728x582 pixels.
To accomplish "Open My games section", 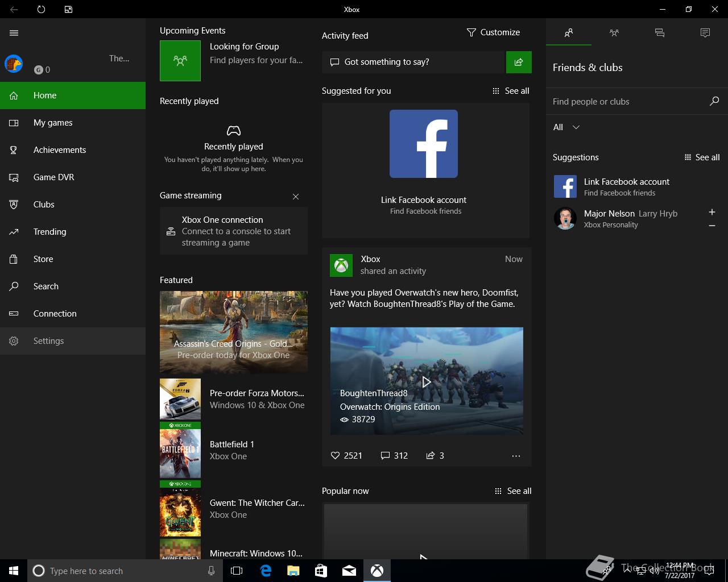I will (73, 123).
